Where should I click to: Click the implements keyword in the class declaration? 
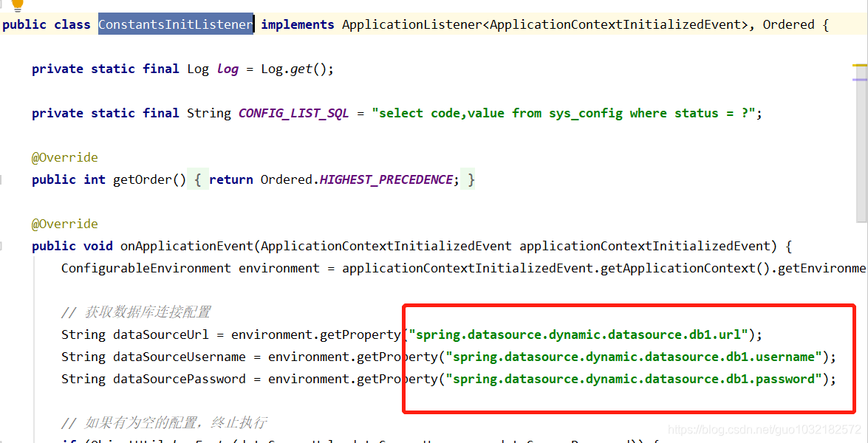point(297,24)
